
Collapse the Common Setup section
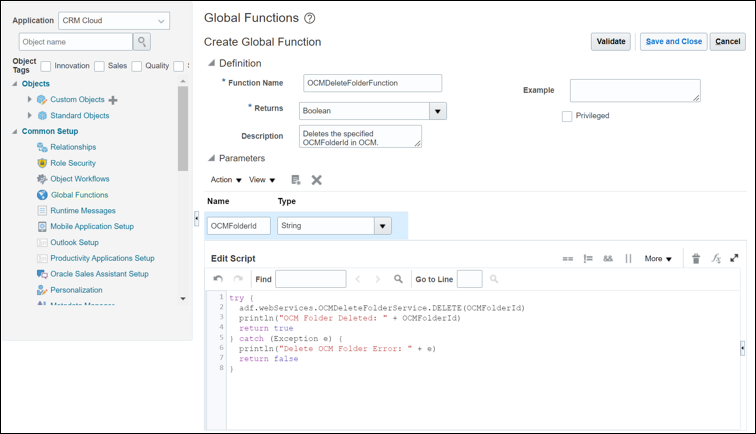point(14,131)
